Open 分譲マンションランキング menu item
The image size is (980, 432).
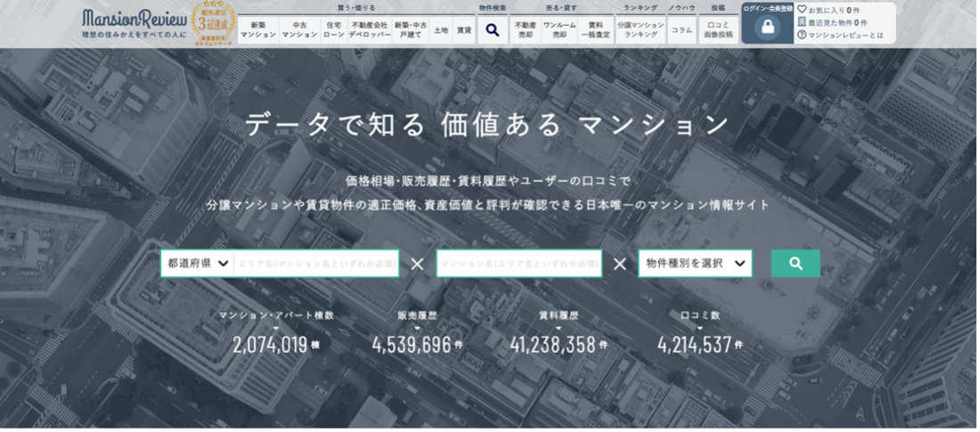[641, 29]
